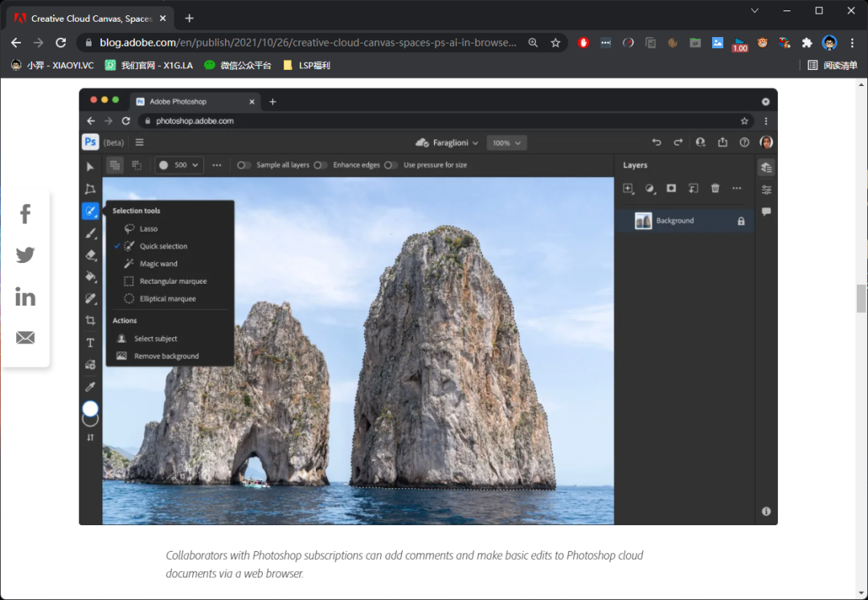Click the Eraser tool icon
This screenshot has width=868, height=600.
point(91,255)
